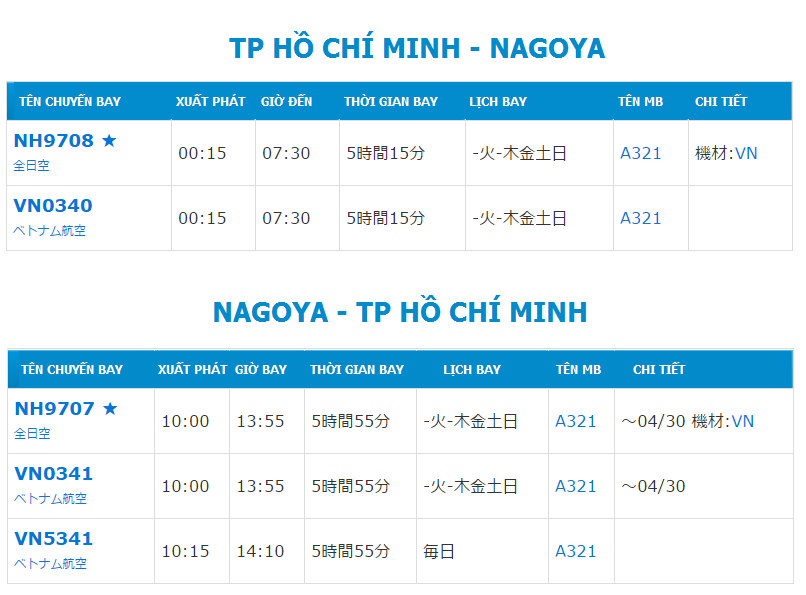Click the star icon next to NH9708
Image resolution: width=806 pixels, height=595 pixels.
point(109,140)
